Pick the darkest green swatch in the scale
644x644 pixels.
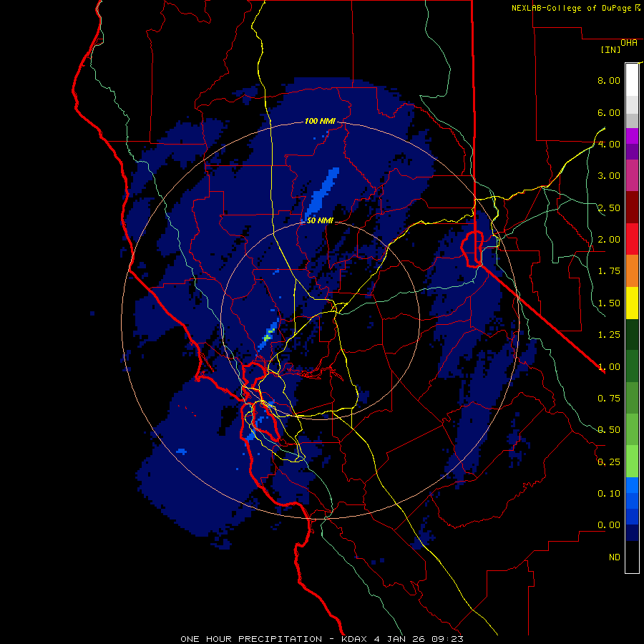coord(632,334)
